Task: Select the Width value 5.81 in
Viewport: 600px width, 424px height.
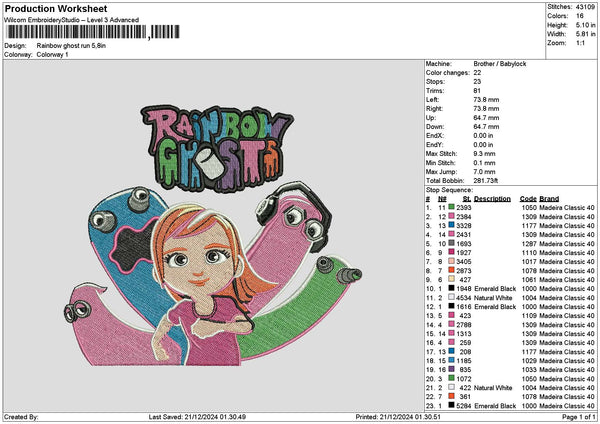Action: [585, 34]
